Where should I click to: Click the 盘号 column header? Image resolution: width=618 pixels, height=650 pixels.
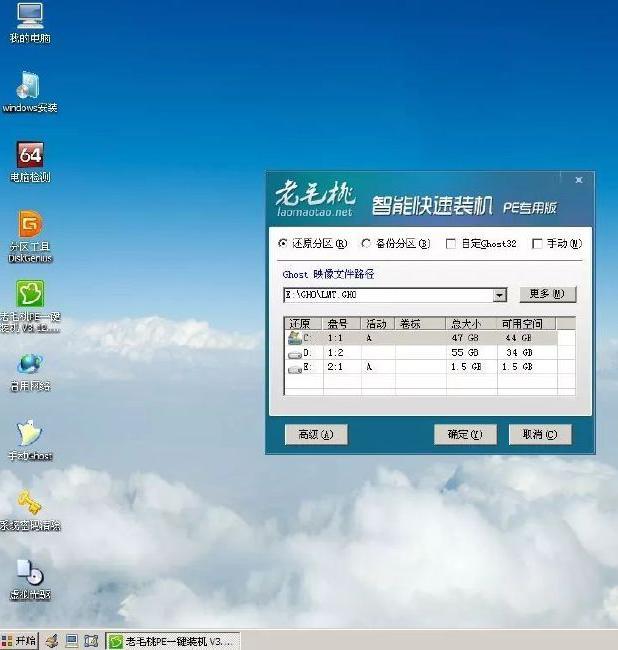pyautogui.click(x=342, y=323)
